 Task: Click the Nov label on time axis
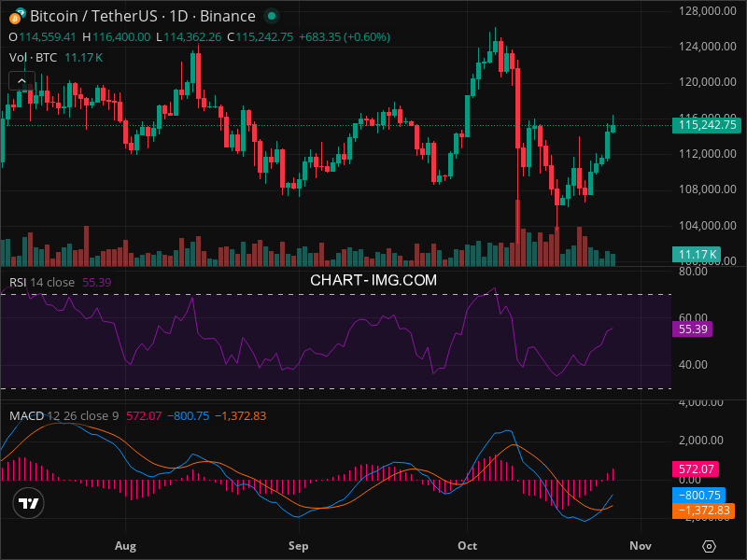639,544
